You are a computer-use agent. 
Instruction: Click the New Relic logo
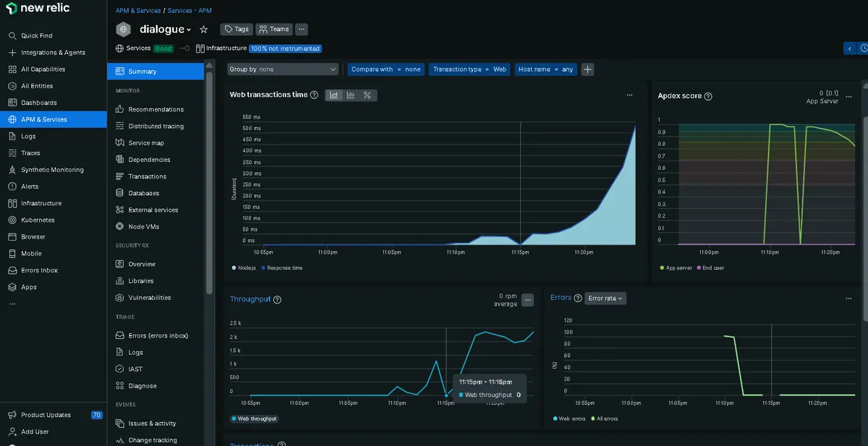coord(38,9)
